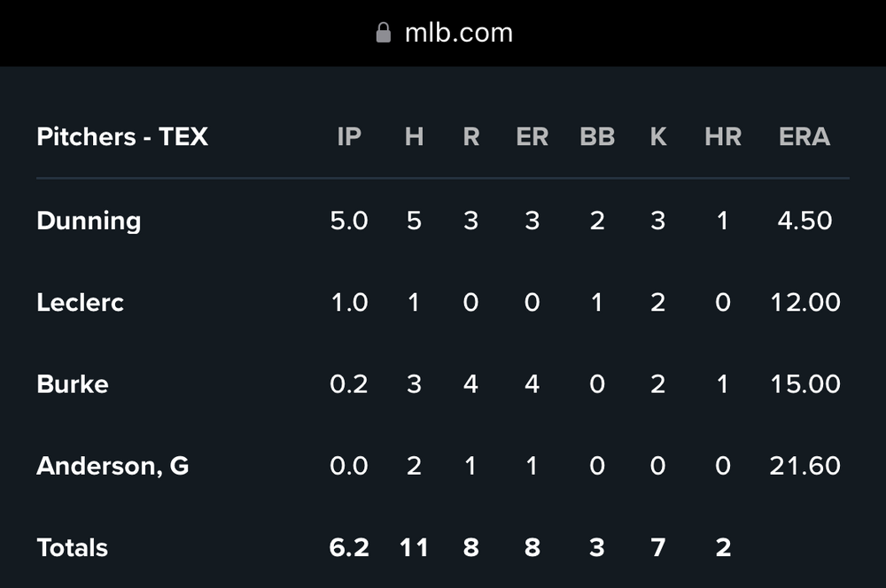Click Dunning's 4.50 ERA value
This screenshot has width=886, height=588.
804,220
